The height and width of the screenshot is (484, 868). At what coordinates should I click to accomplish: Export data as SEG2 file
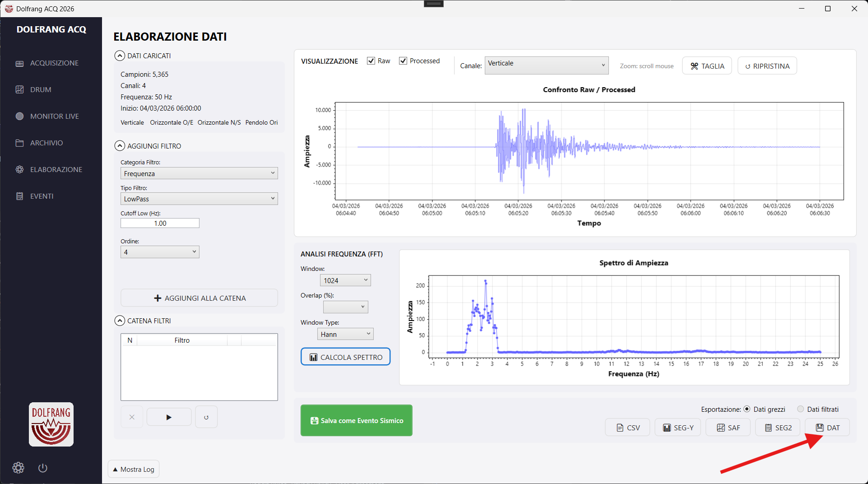(778, 428)
